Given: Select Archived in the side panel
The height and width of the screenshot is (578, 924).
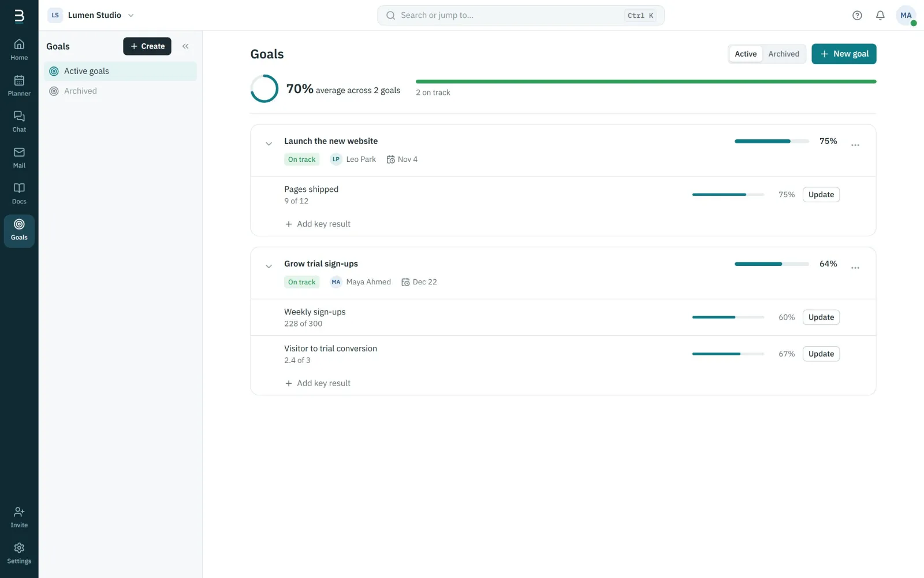Looking at the screenshot, I should (x=120, y=91).
